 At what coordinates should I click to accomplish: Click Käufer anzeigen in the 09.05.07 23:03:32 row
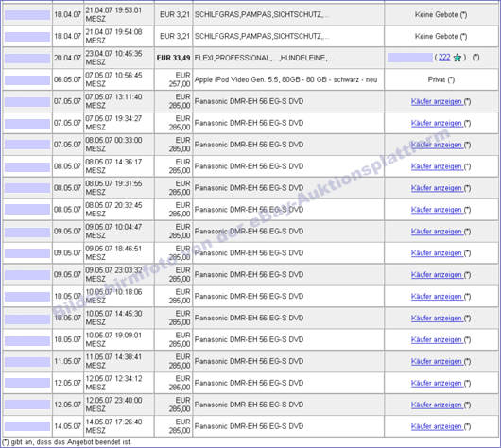(437, 275)
